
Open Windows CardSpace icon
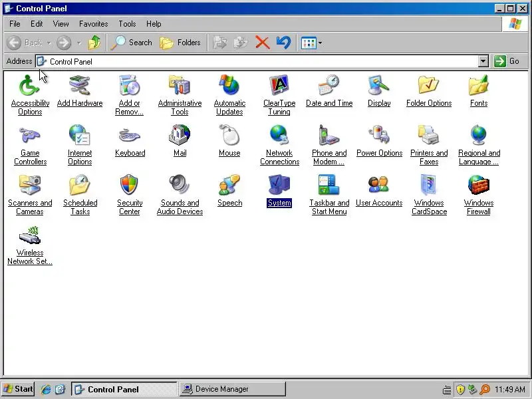(429, 185)
